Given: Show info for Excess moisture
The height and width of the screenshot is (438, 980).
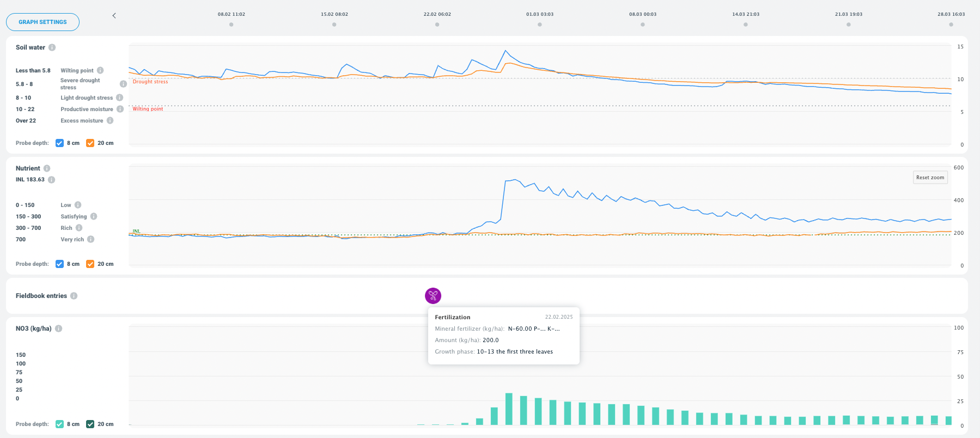Looking at the screenshot, I should (x=110, y=120).
